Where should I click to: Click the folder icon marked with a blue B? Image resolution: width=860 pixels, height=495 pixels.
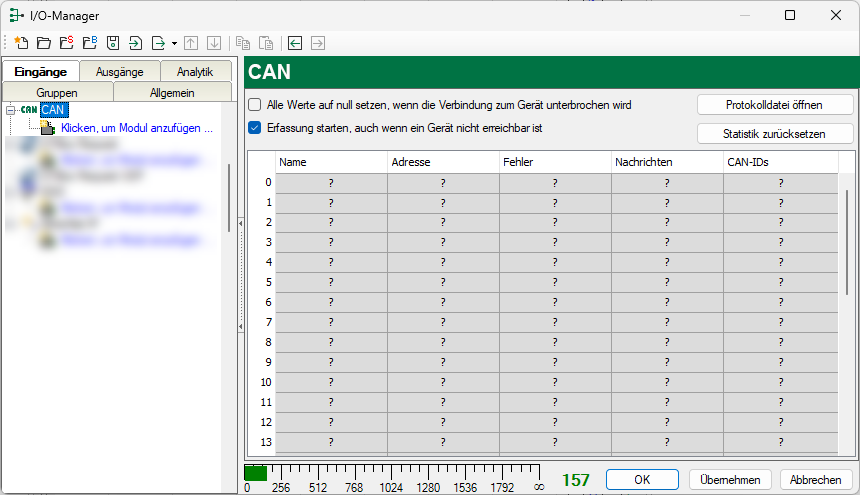tap(90, 43)
